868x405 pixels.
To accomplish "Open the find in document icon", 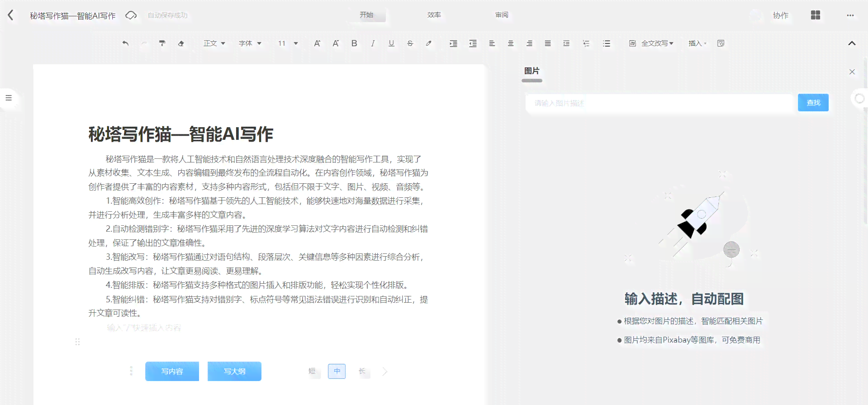I will 721,43.
